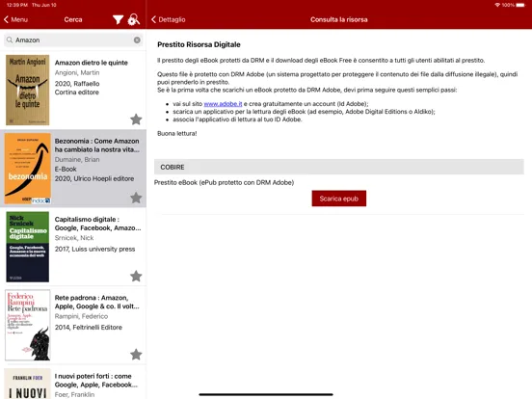This screenshot has width=532, height=399.
Task: Click the search magnifier icon
Action: [x=10, y=40]
